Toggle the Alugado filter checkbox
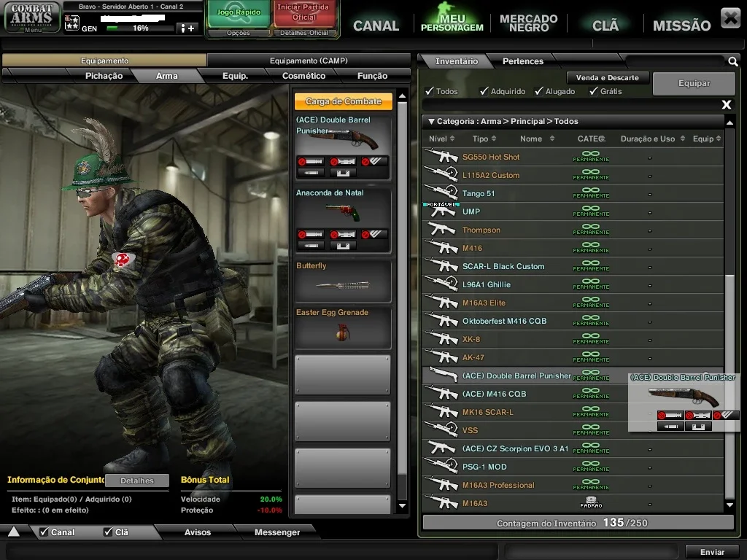This screenshot has height=560, width=747. click(539, 91)
